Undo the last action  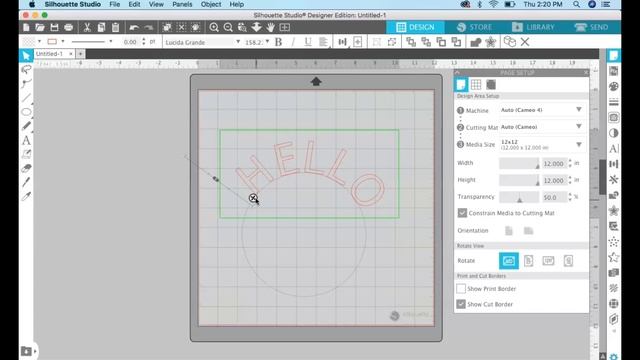(x=134, y=27)
